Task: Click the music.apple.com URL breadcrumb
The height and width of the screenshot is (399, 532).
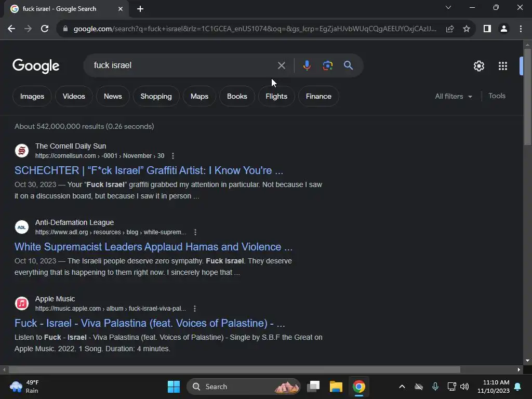Action: [x=111, y=309]
